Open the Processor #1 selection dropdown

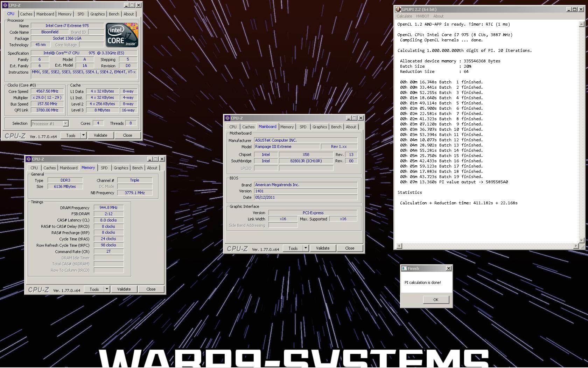[65, 123]
